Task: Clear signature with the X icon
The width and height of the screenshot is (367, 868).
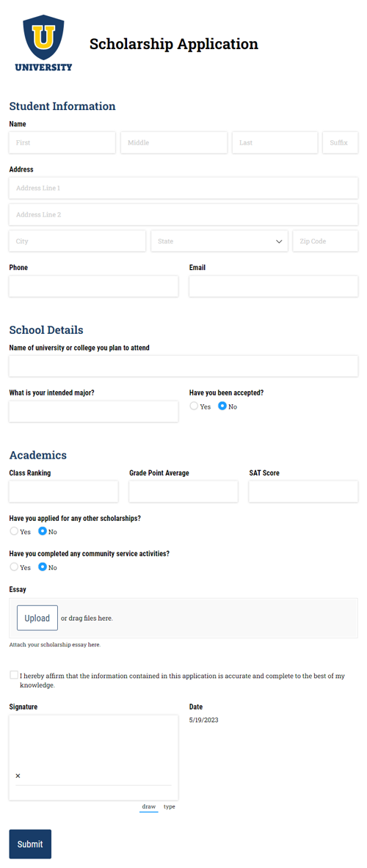Action: pyautogui.click(x=18, y=776)
